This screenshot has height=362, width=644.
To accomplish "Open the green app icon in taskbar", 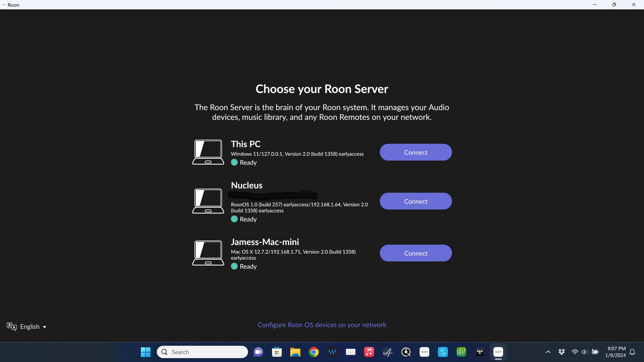I will click(461, 352).
